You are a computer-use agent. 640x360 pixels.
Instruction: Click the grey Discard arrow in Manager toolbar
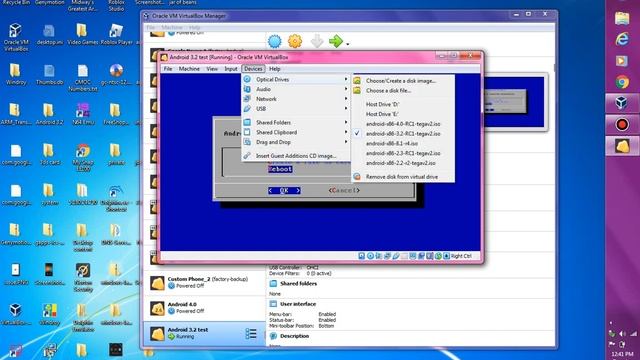tap(317, 41)
